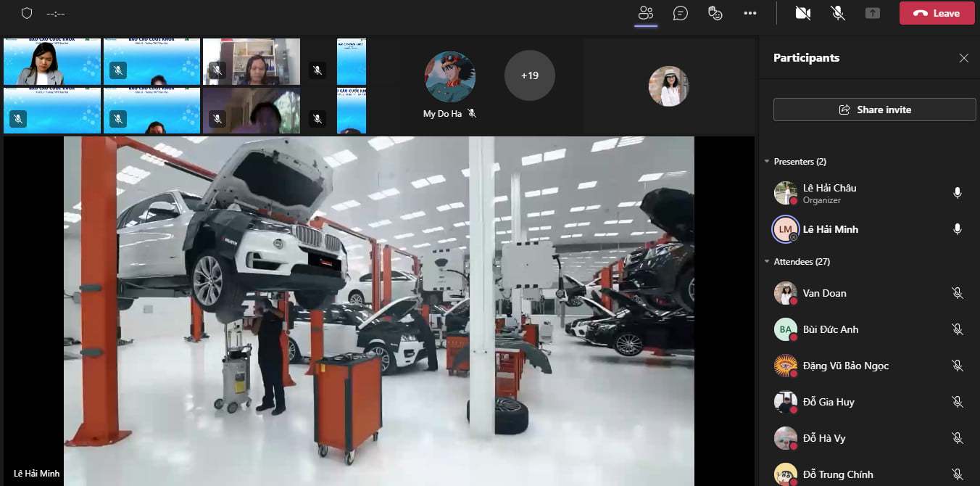
Task: Collapse the Attendees section
Action: click(x=768, y=262)
